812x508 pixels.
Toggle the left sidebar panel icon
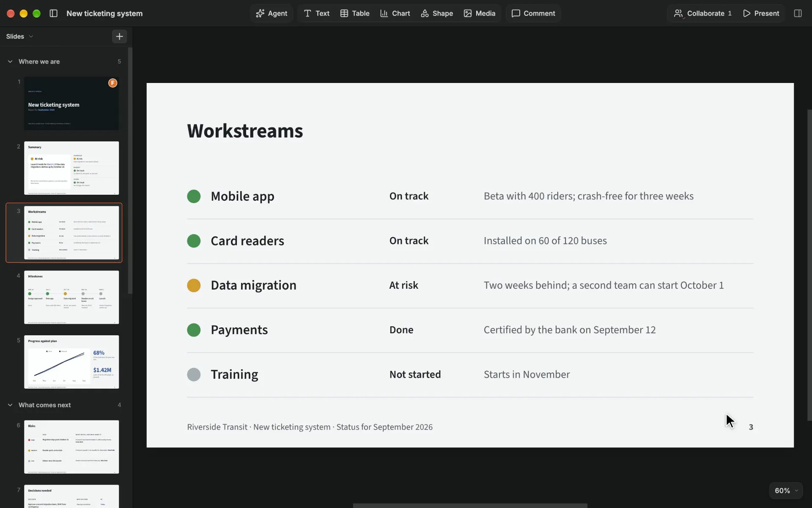[53, 14]
